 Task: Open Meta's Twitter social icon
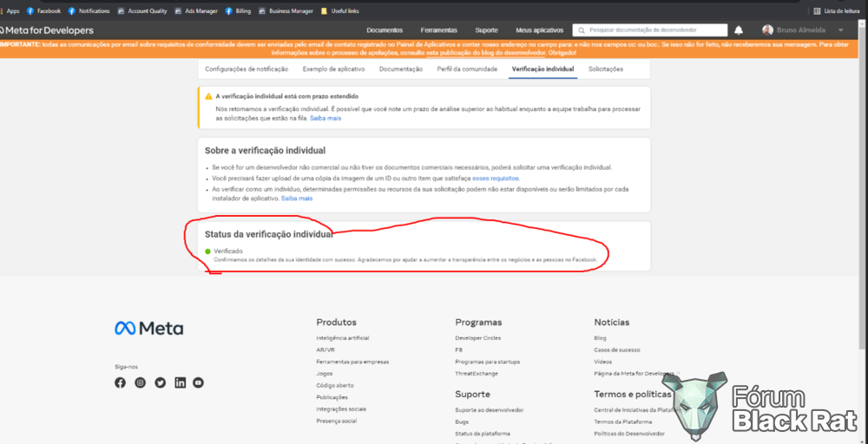[160, 382]
